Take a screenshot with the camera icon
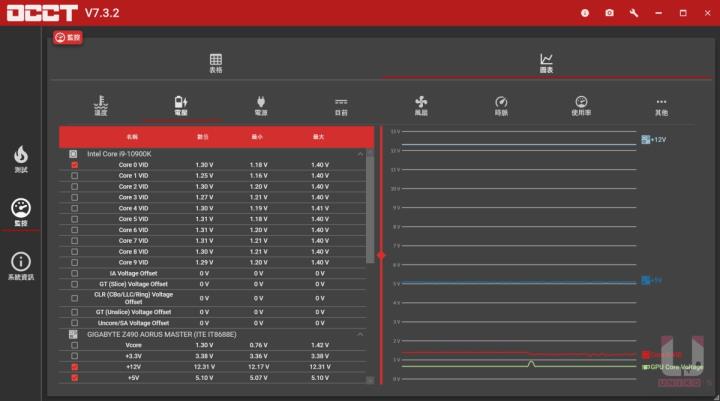The height and width of the screenshot is (401, 720). click(609, 13)
